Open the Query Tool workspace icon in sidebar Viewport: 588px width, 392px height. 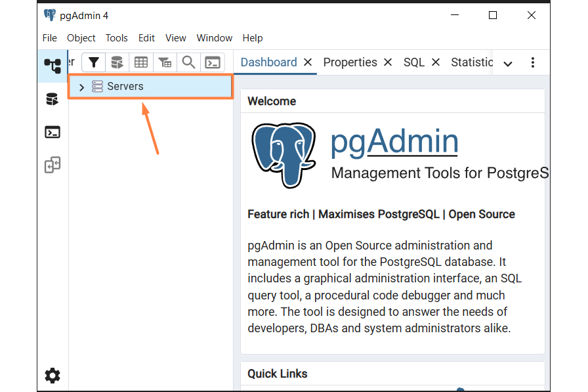tap(52, 99)
